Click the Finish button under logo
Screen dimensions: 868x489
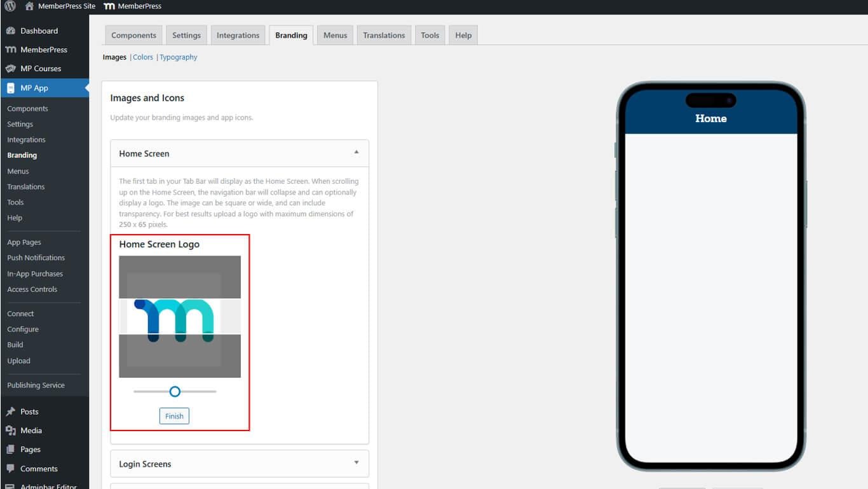pos(174,416)
